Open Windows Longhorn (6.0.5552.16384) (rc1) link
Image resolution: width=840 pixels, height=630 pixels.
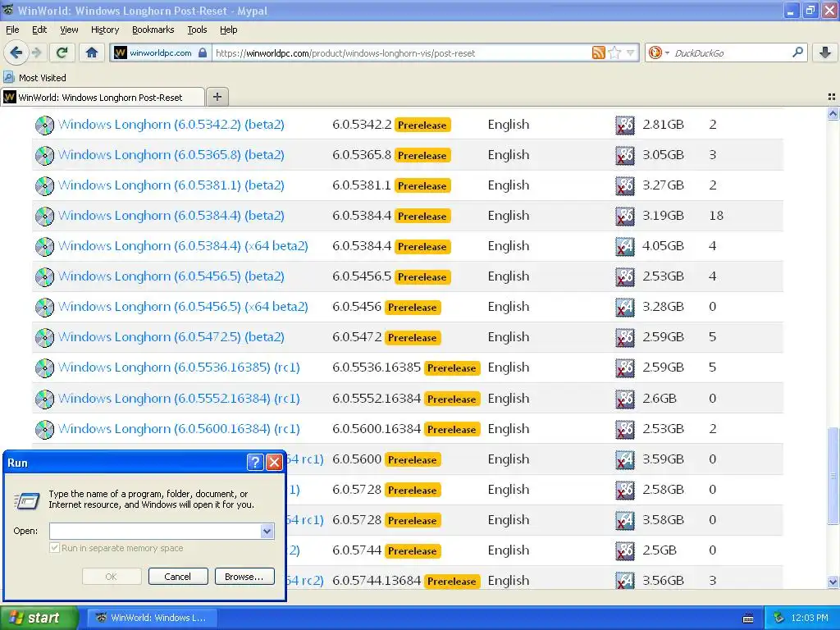point(179,399)
